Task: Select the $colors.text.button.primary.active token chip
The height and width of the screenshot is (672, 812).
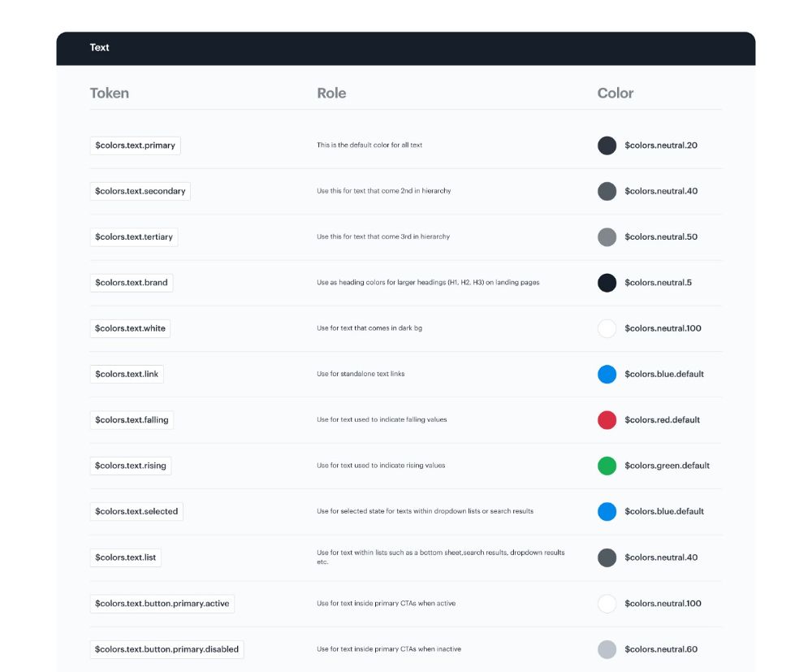Action: (x=162, y=604)
